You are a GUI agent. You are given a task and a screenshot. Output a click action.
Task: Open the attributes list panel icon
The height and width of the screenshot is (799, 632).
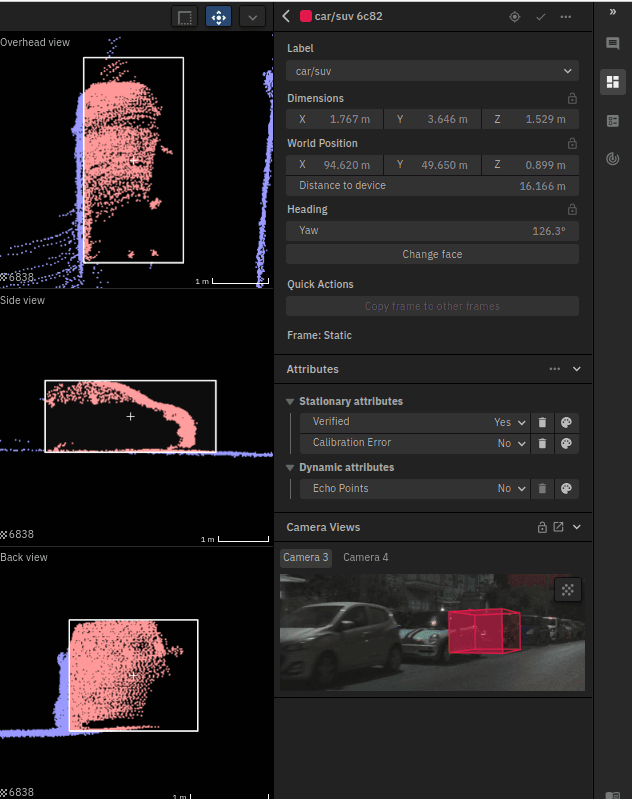613,121
